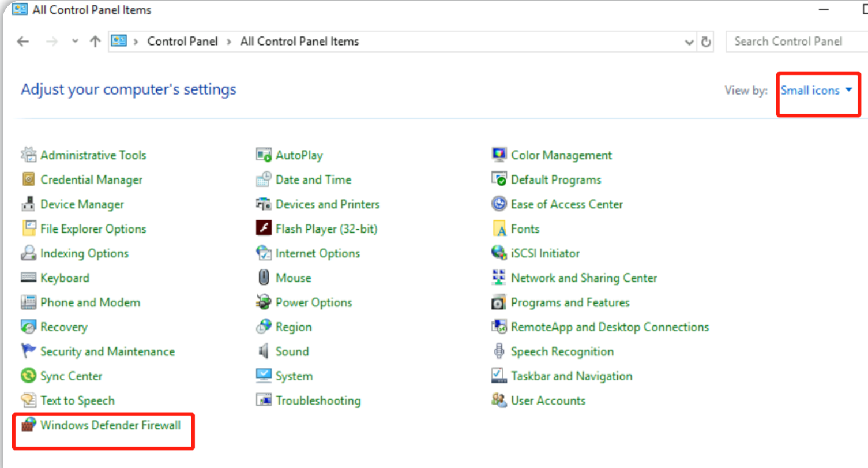Click the File Explorer Options icon
868x468 pixels.
(29, 229)
